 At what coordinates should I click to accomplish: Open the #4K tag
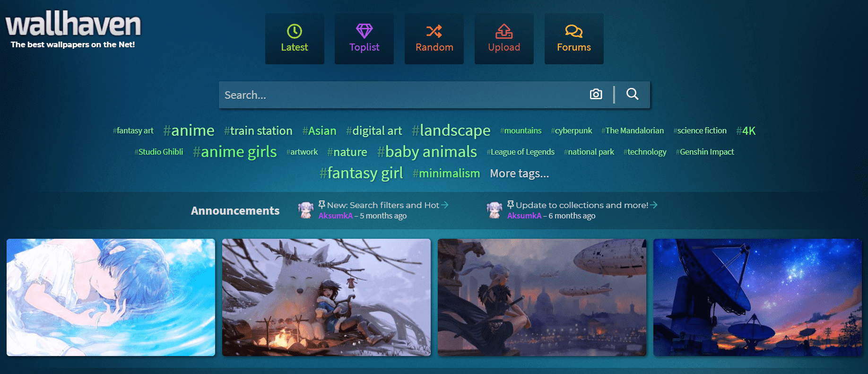tap(746, 131)
